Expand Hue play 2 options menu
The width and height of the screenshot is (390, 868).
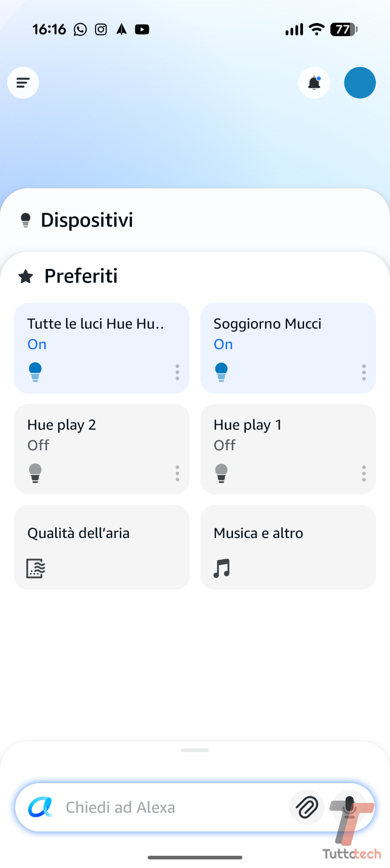pyautogui.click(x=177, y=473)
